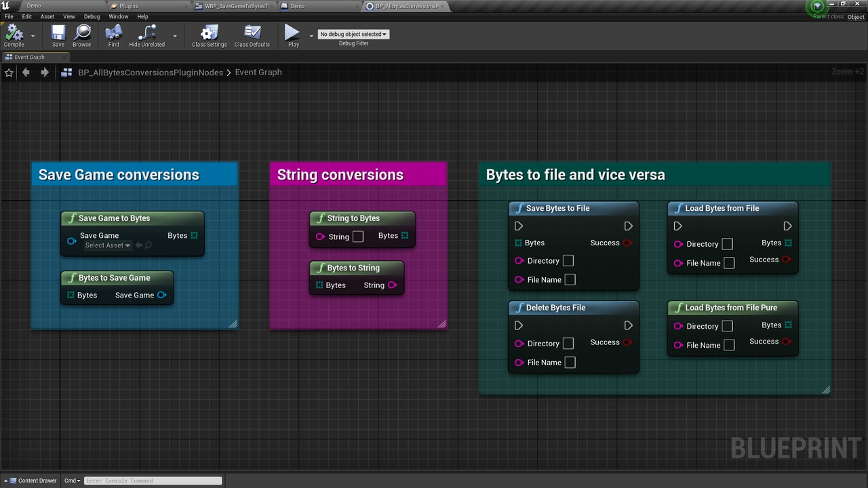Compile the blueprint
The height and width of the screenshot is (488, 868).
[x=14, y=35]
